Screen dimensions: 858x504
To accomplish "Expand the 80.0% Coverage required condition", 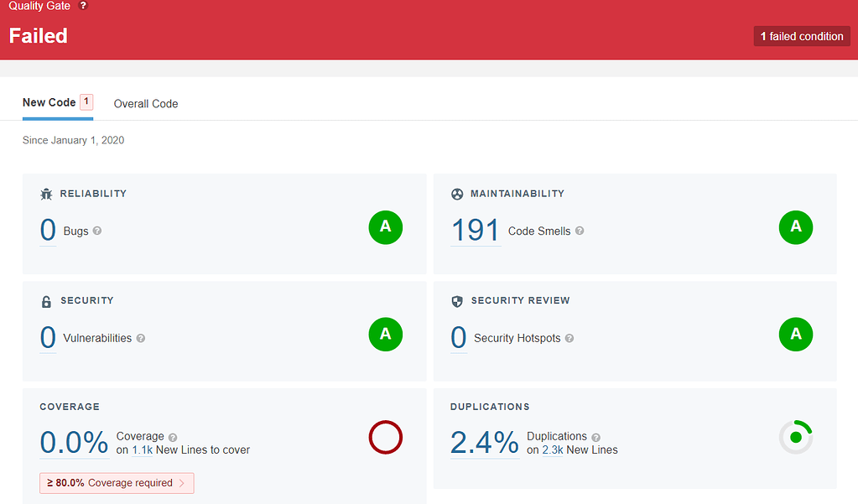I will pos(117,483).
